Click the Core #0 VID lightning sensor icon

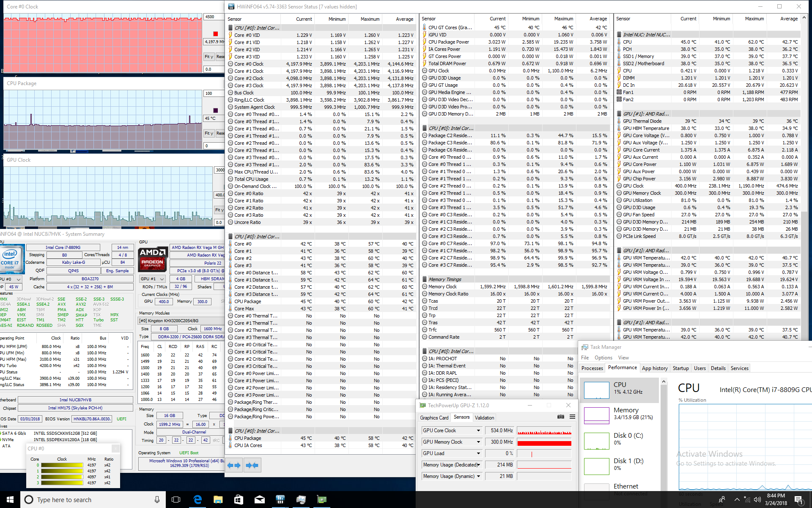tap(230, 35)
